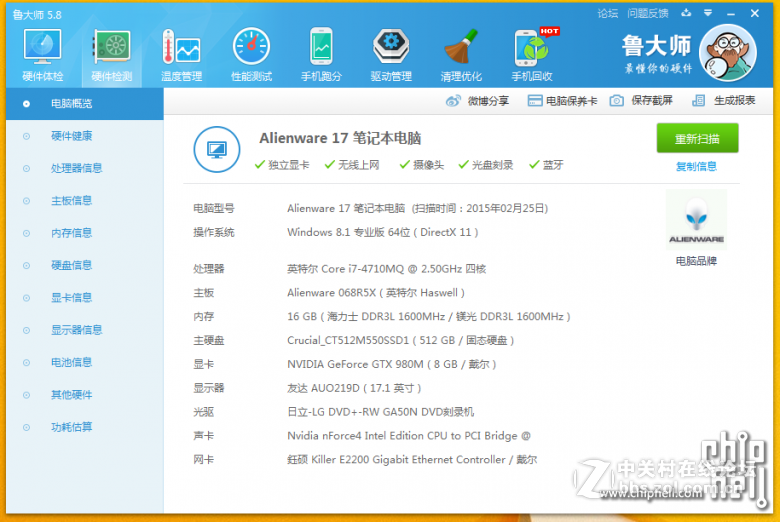Viewport: 780px width, 522px height.
Task: Open 电脑保养卡 maintenance card
Action: coord(562,101)
